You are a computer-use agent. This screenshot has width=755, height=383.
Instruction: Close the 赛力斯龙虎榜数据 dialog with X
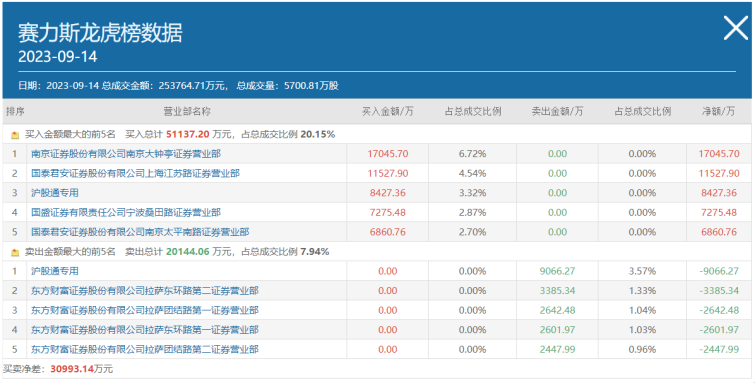[736, 28]
